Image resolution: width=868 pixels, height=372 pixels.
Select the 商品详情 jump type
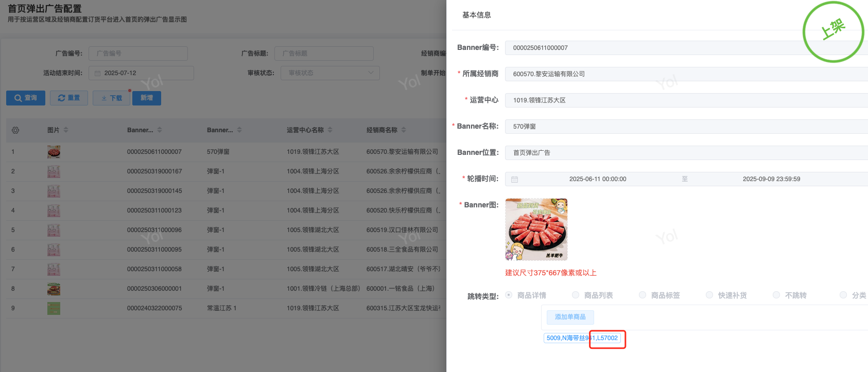pyautogui.click(x=509, y=295)
